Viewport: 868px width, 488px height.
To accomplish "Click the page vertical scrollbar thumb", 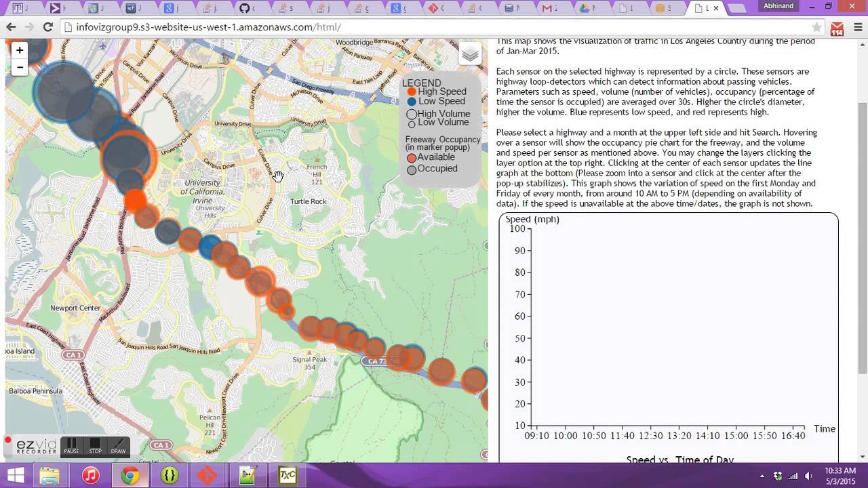I will 863,237.
